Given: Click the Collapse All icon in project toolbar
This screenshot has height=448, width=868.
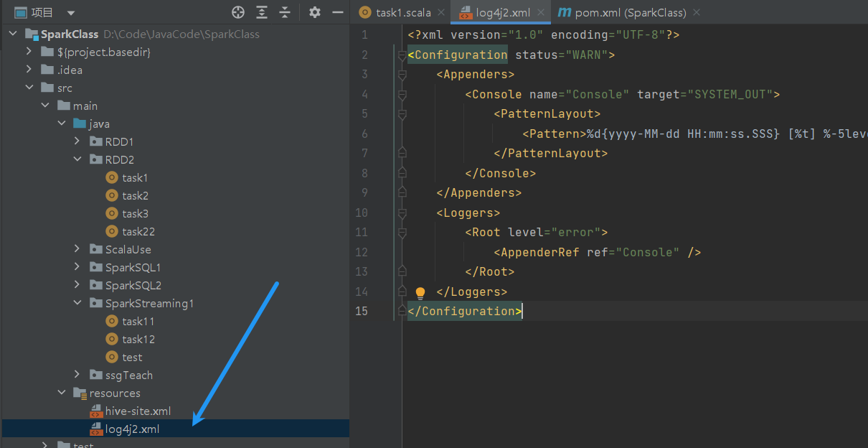Looking at the screenshot, I should click(285, 12).
